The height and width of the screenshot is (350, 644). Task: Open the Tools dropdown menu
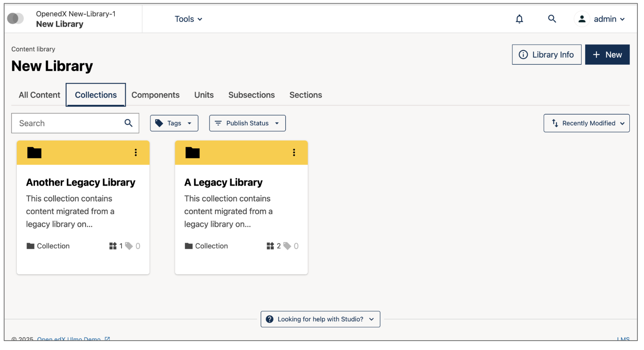click(188, 19)
